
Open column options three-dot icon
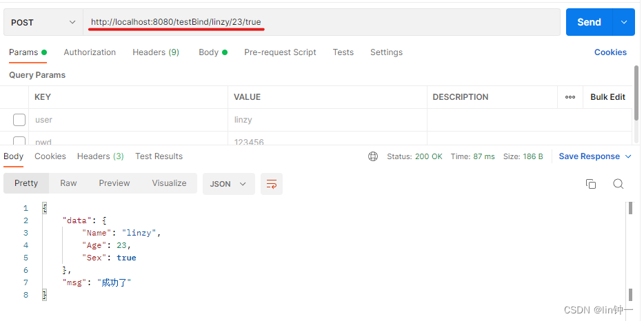[x=570, y=97]
